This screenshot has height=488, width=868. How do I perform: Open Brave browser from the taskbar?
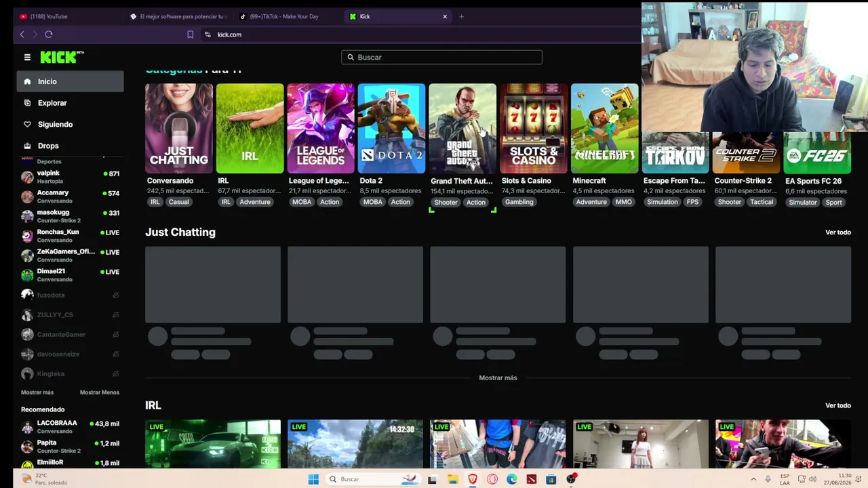pyautogui.click(x=473, y=479)
